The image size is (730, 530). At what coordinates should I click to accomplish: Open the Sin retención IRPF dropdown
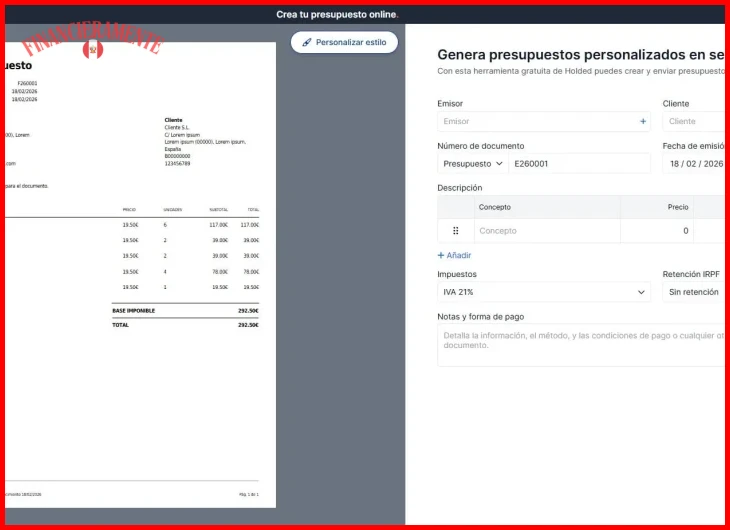[x=696, y=292]
